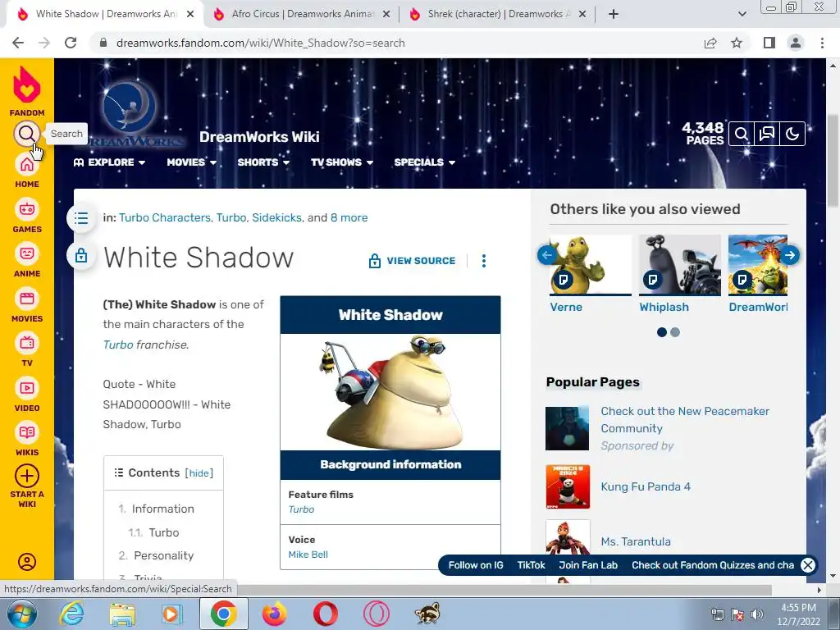Screen dimensions: 840x630
Task: Expand the Movies dropdown in wiki nav
Action: point(191,162)
